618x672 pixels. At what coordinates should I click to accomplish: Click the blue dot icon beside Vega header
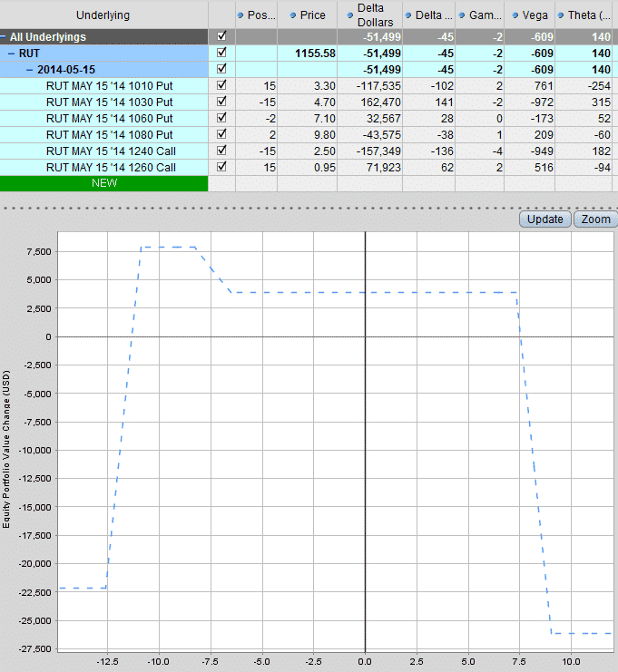coord(515,15)
